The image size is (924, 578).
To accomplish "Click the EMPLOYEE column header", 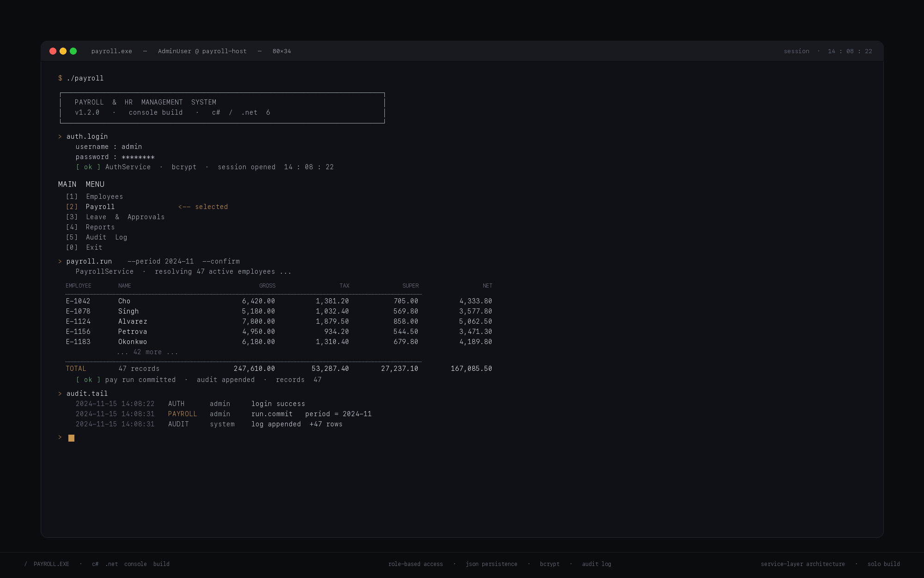I will [79, 286].
